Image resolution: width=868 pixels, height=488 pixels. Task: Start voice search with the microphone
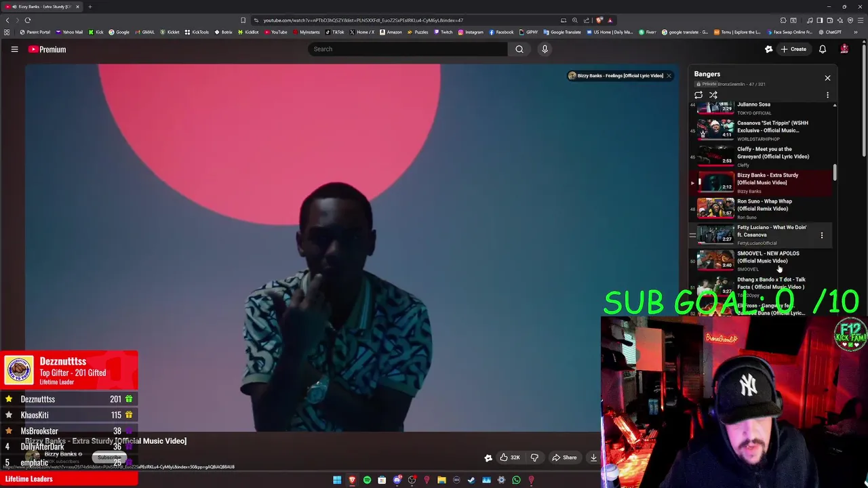pyautogui.click(x=545, y=49)
